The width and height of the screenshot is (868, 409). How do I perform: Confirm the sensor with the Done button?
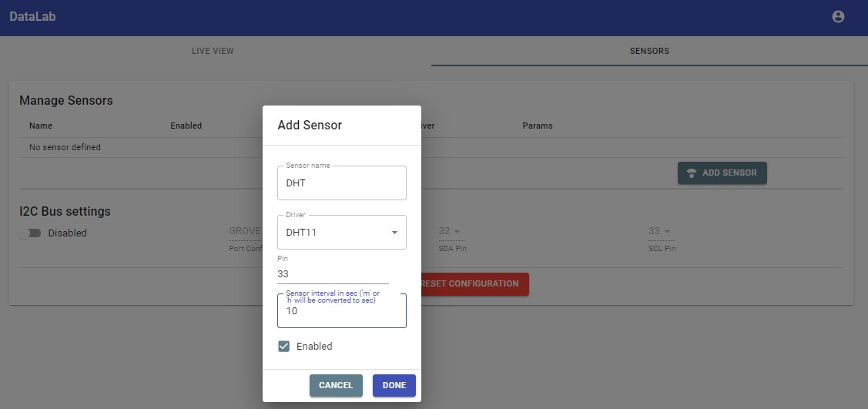pos(394,386)
